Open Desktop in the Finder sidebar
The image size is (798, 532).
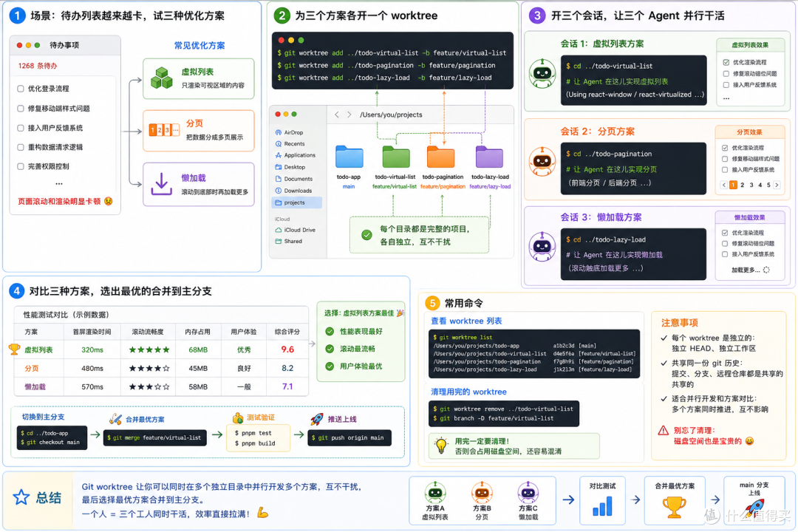[290, 167]
